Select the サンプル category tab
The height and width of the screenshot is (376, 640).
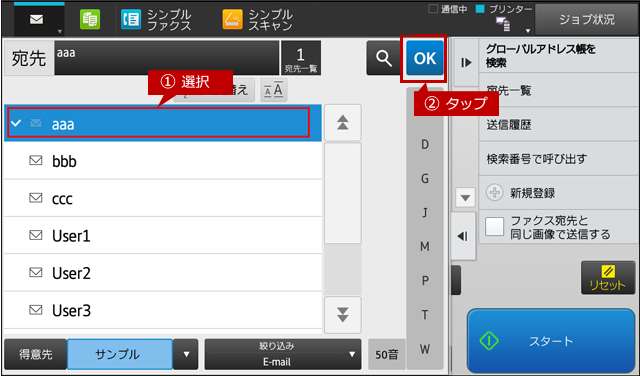pyautogui.click(x=120, y=354)
